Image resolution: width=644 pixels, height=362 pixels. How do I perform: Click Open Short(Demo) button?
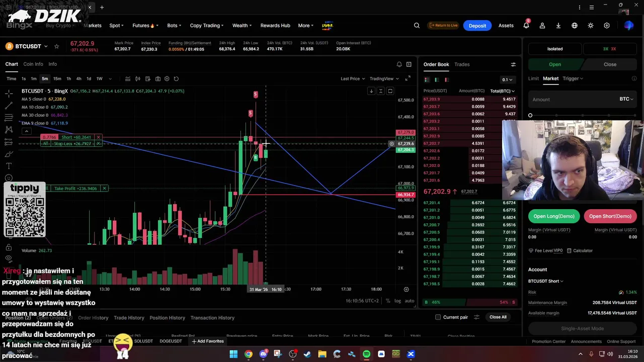pos(610,216)
